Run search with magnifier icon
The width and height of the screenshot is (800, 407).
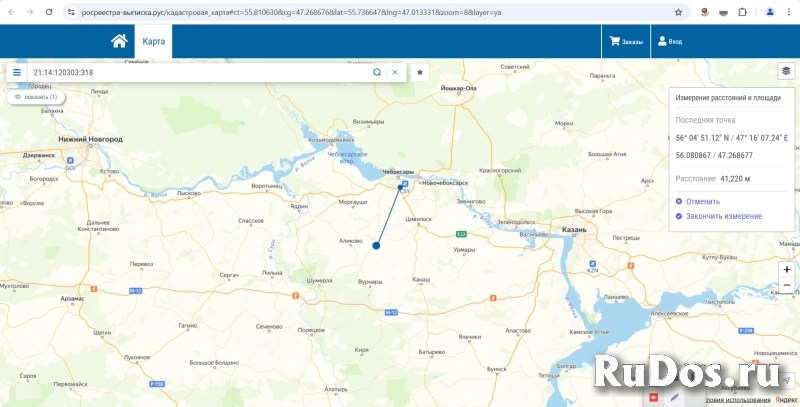377,72
